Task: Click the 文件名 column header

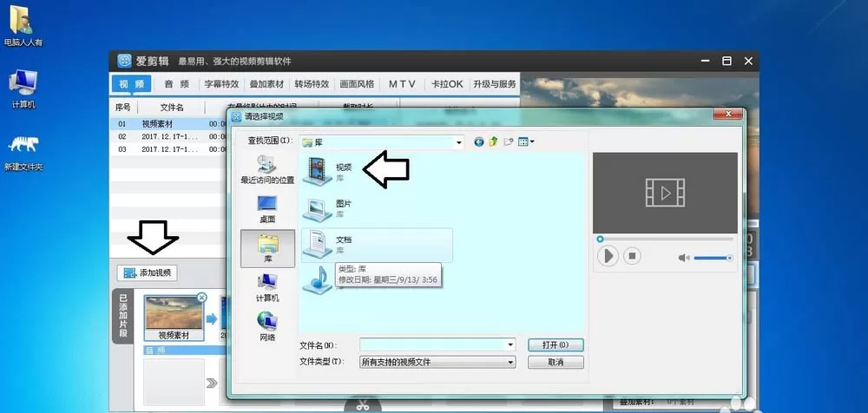Action: point(172,108)
